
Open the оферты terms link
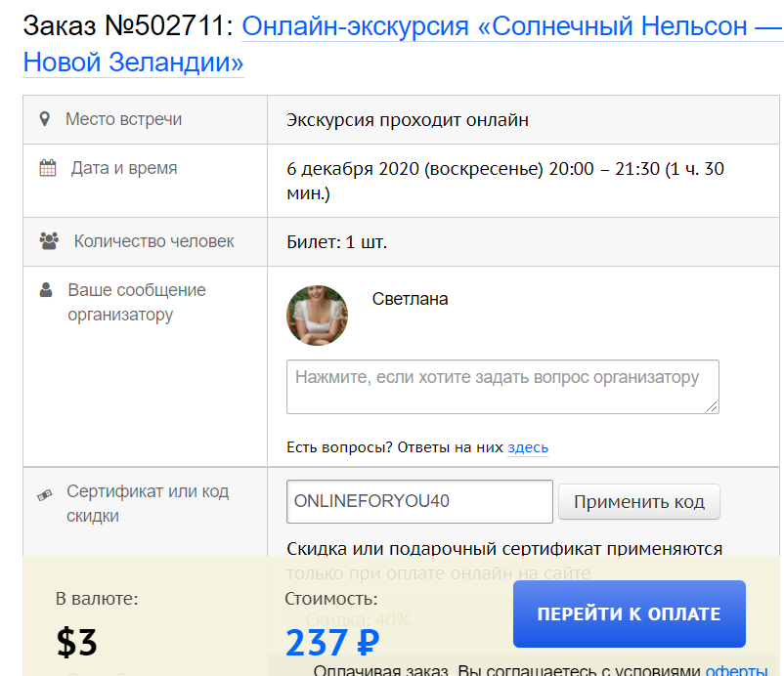[736, 670]
